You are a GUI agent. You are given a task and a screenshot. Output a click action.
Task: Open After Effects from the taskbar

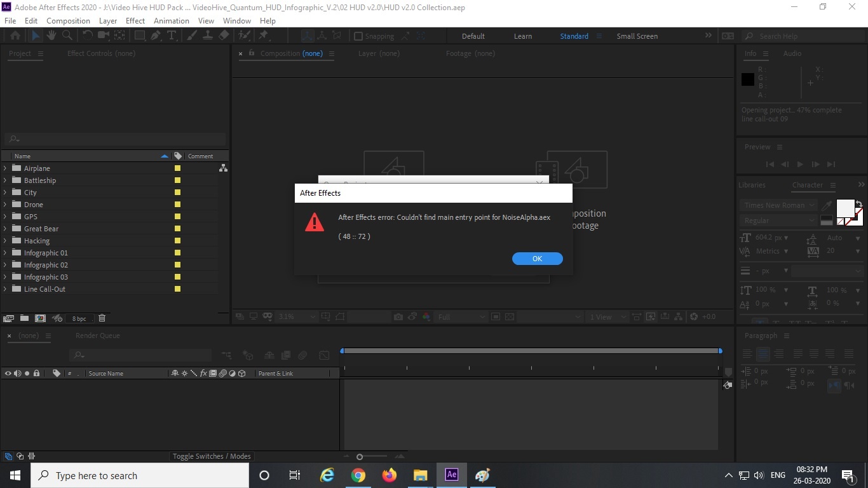(451, 475)
